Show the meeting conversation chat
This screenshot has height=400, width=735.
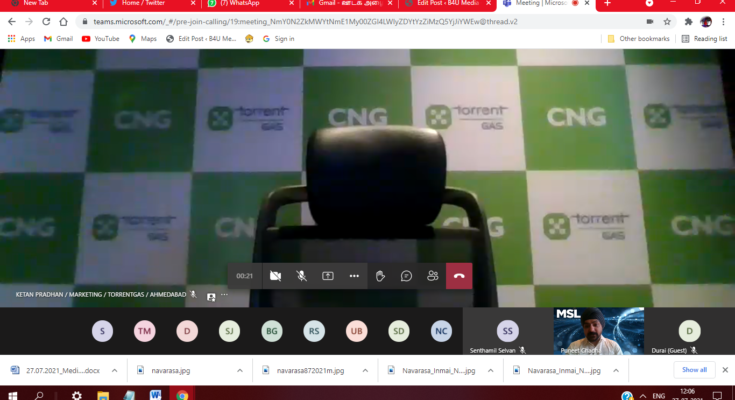point(406,276)
